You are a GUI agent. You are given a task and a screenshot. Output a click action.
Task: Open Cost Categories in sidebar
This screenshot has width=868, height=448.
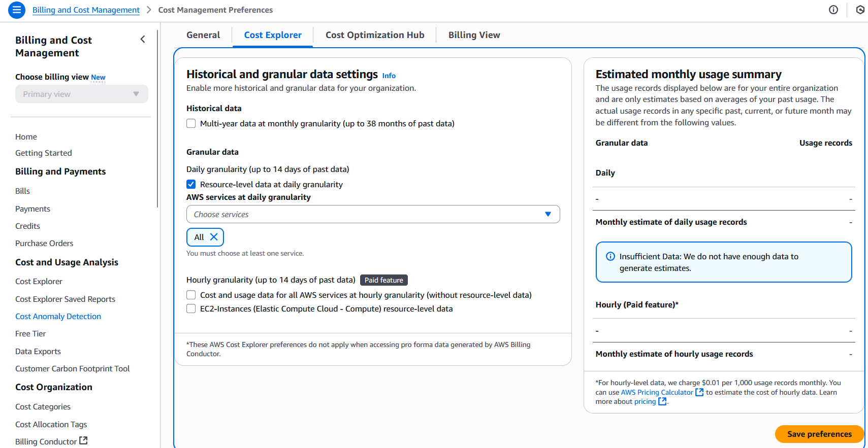click(x=43, y=406)
